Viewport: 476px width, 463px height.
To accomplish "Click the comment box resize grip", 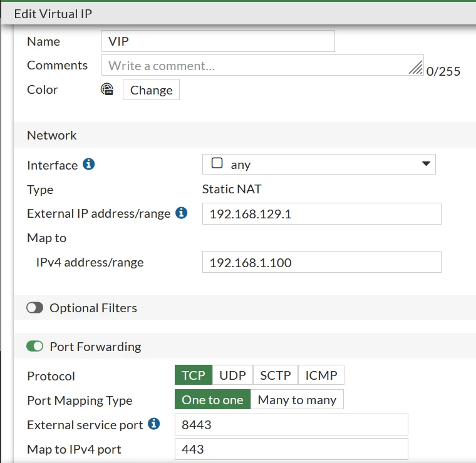I will coord(416,68).
